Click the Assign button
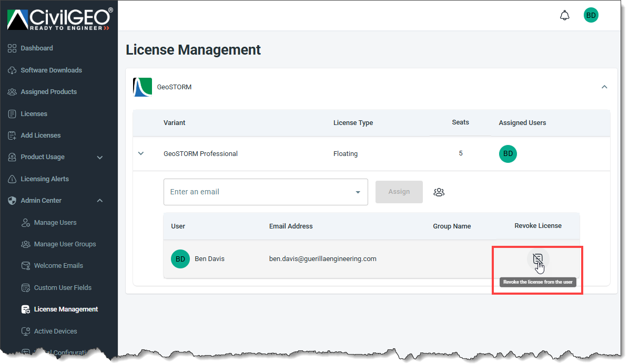 tap(399, 192)
